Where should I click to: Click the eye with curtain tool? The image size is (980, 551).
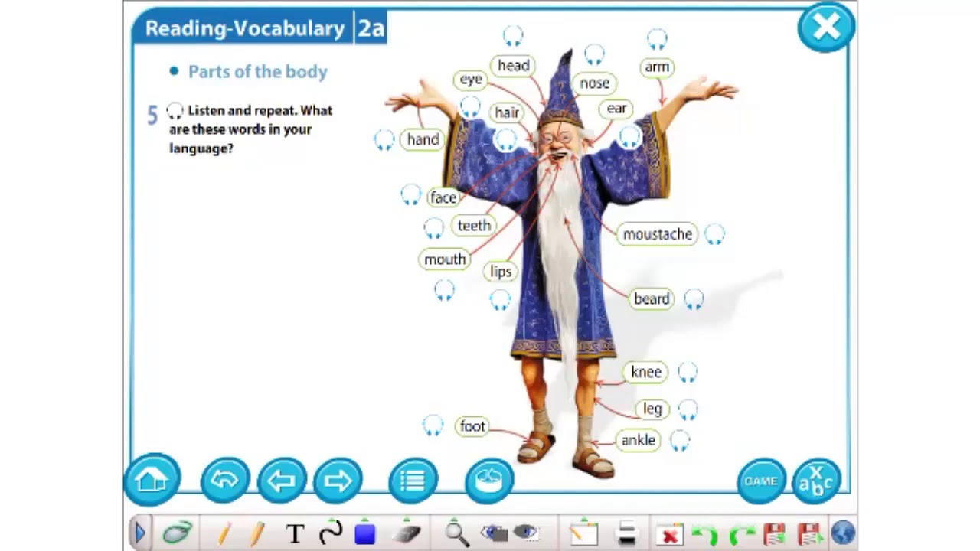[x=494, y=533]
